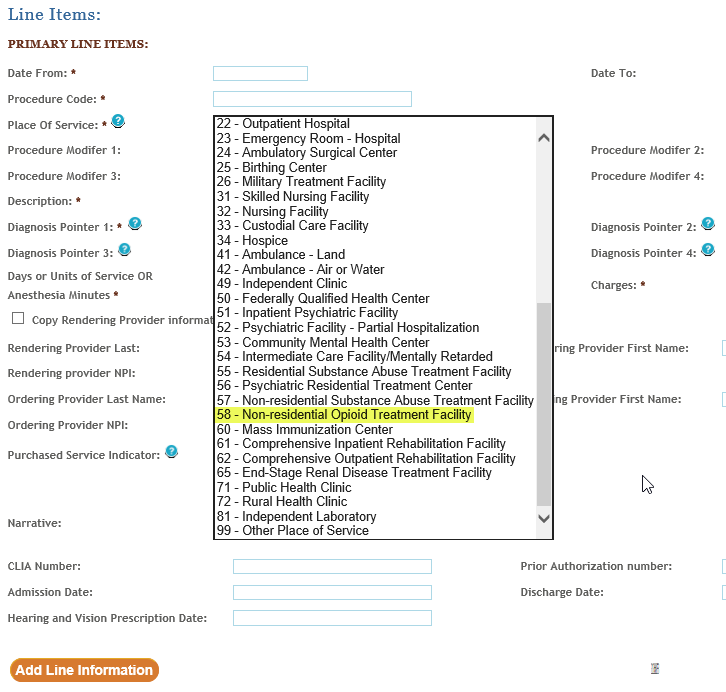Screen dimensions: 726x692
Task: Choose 99 - Other Place of Service
Action: point(376,531)
